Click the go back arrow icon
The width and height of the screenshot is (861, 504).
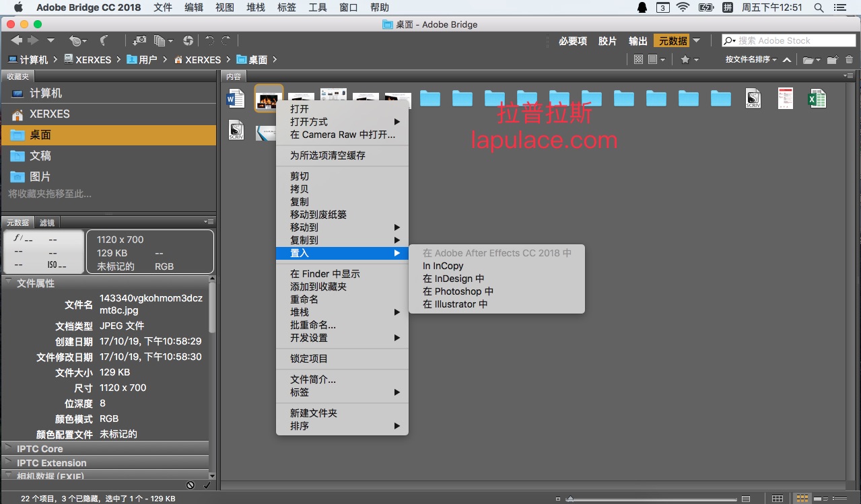(x=17, y=40)
